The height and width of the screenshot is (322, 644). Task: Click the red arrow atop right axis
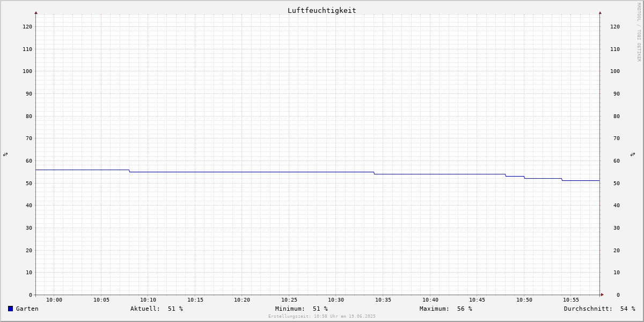pyautogui.click(x=600, y=12)
